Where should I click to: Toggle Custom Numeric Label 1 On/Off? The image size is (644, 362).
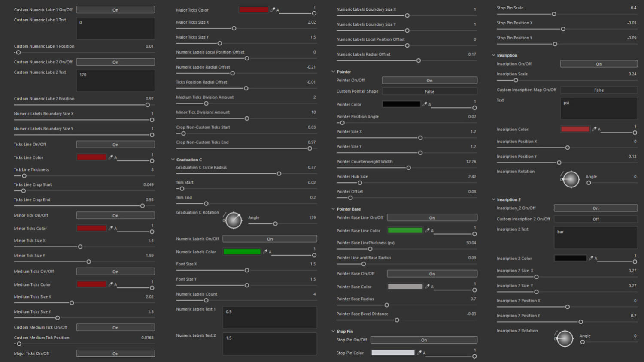[x=115, y=9]
